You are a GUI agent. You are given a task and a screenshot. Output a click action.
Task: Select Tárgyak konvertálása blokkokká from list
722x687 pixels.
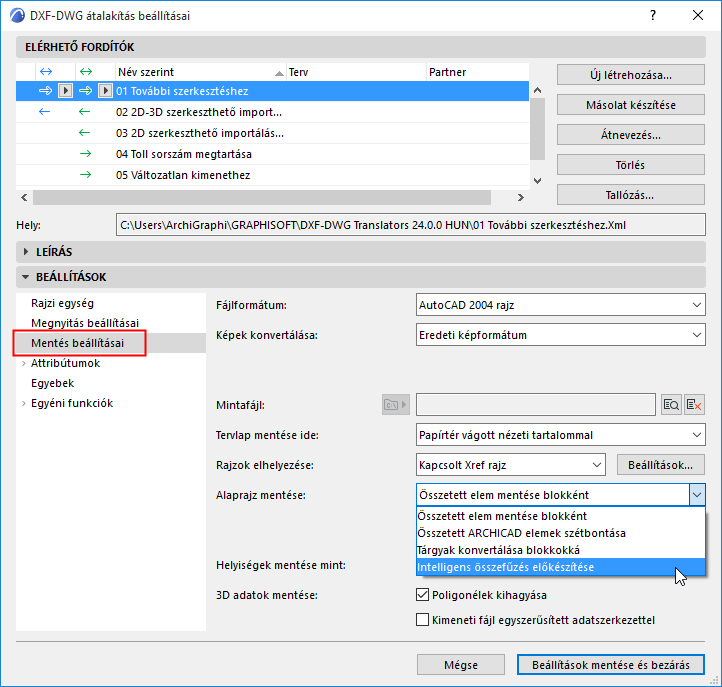pos(560,550)
